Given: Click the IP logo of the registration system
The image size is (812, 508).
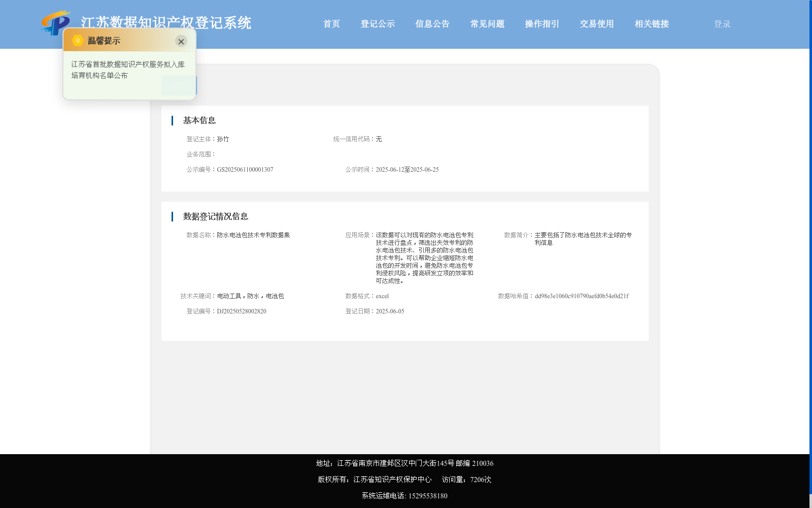Looking at the screenshot, I should [x=56, y=22].
